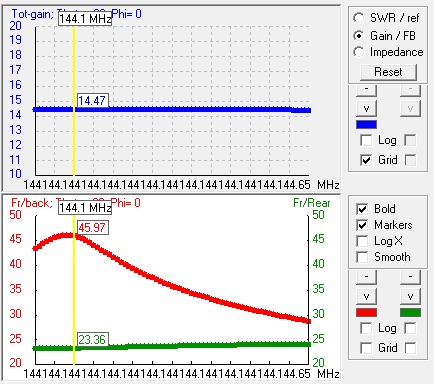Click the v button above green swatch
The height and width of the screenshot is (384, 434).
point(410,296)
